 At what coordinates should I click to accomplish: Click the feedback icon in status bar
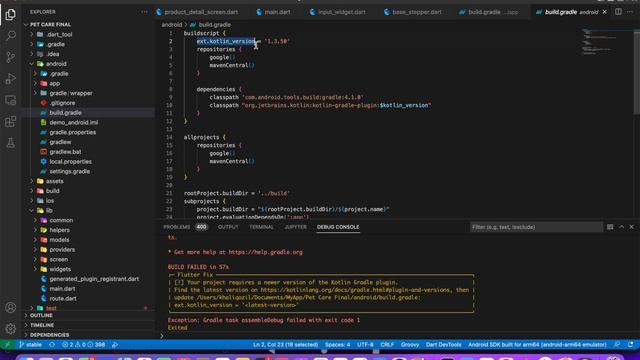617,344
